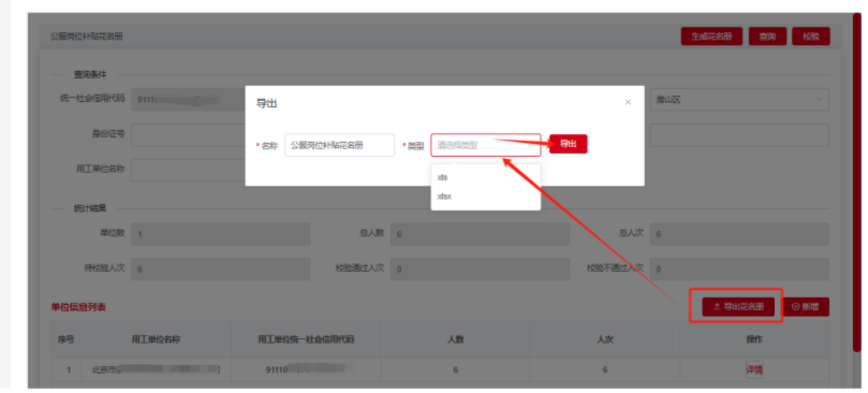Choose xls from the type list
This screenshot has width=868, height=393.
443,178
